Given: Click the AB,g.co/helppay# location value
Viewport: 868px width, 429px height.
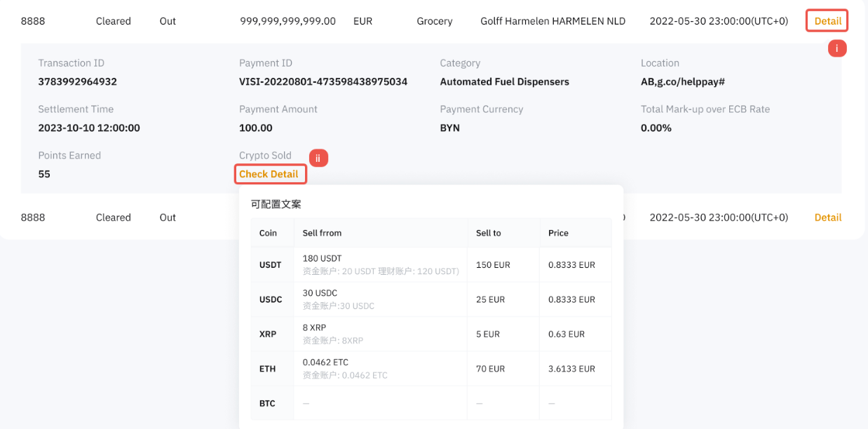Looking at the screenshot, I should (682, 82).
